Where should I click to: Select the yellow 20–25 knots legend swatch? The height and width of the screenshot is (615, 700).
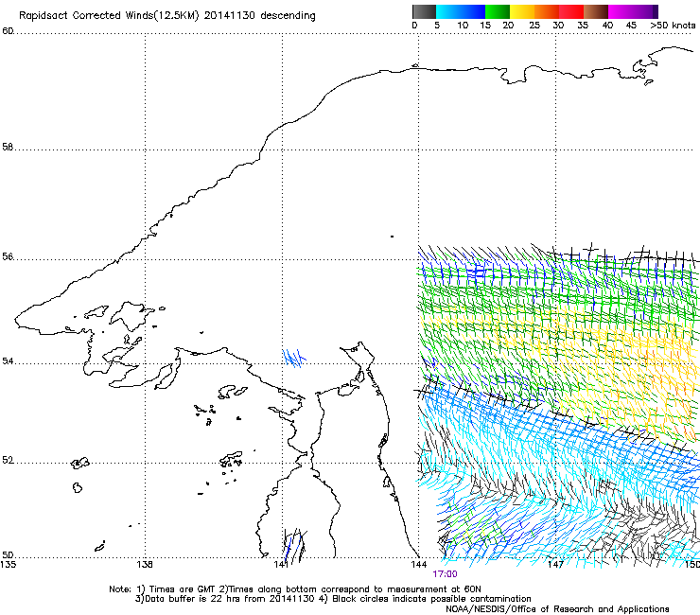(x=522, y=11)
